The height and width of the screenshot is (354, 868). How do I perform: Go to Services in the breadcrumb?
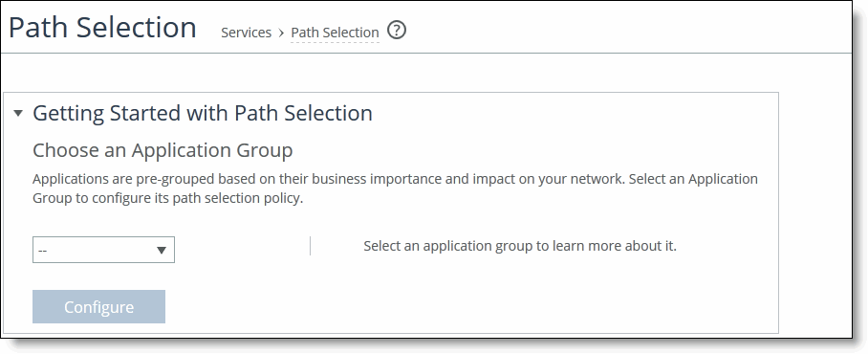246,33
